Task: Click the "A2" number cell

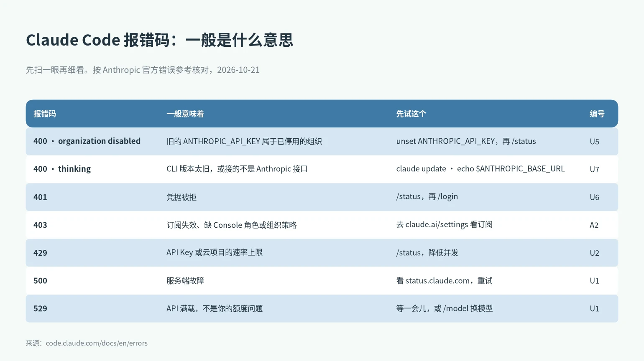Action: pyautogui.click(x=594, y=225)
